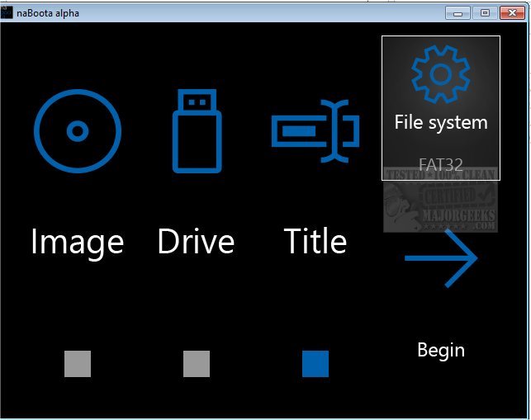Click the Image label
531x420 pixels.
coord(77,243)
